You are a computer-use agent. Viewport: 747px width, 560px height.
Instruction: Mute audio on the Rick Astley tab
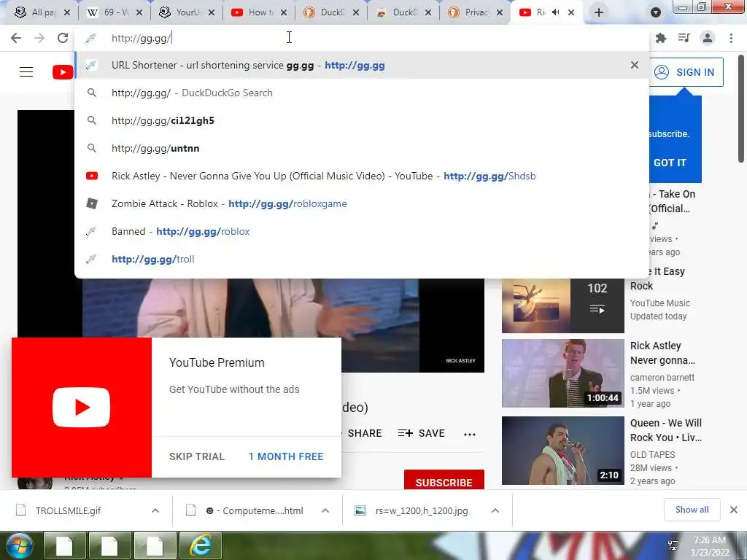pyautogui.click(x=555, y=12)
